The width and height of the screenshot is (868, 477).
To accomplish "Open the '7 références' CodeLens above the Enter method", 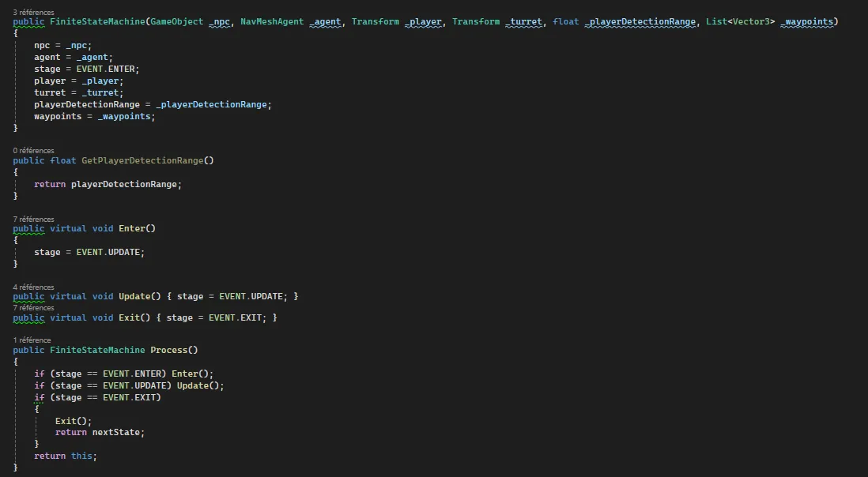I will tap(33, 219).
